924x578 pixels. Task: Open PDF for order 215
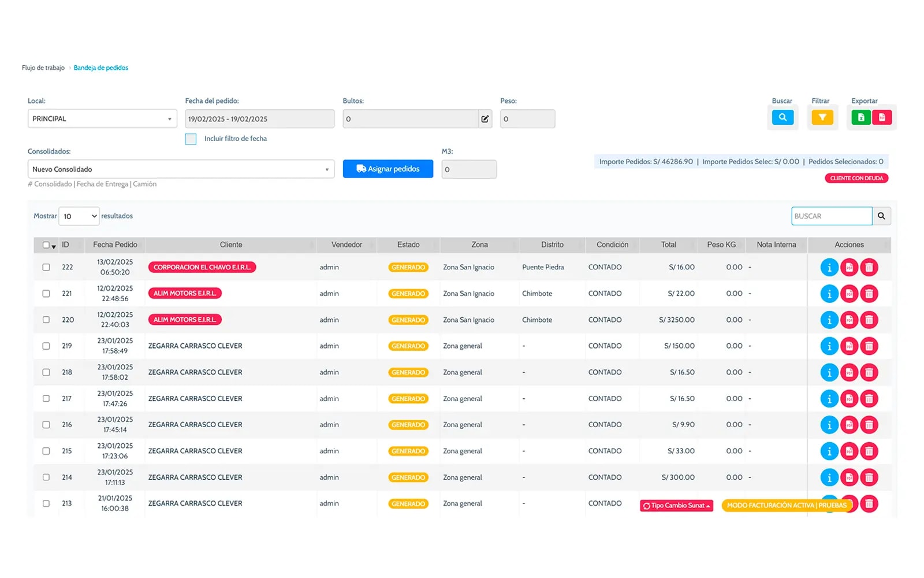point(849,451)
